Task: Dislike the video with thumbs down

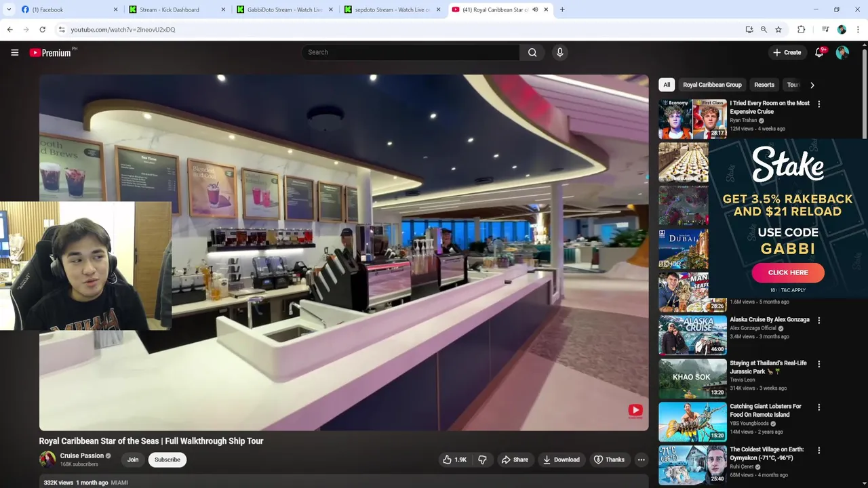Action: (x=482, y=460)
